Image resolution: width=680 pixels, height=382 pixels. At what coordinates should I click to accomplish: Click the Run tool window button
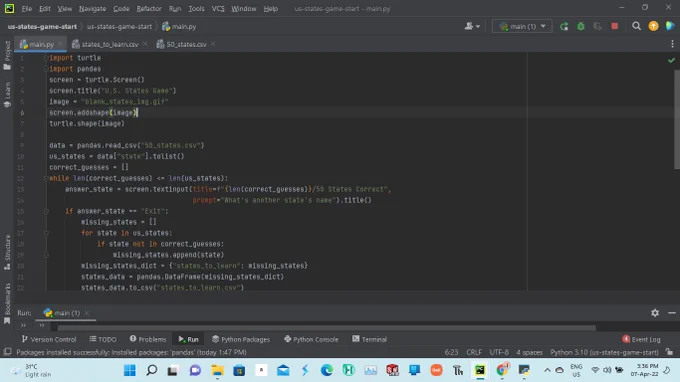pos(188,339)
